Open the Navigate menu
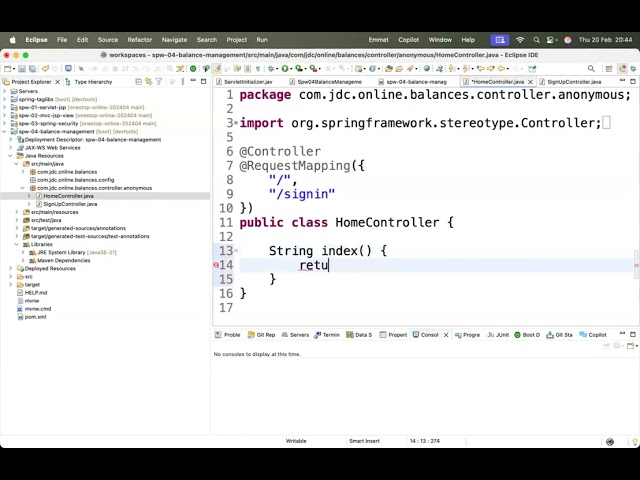This screenshot has height=480, width=640. pos(174,40)
